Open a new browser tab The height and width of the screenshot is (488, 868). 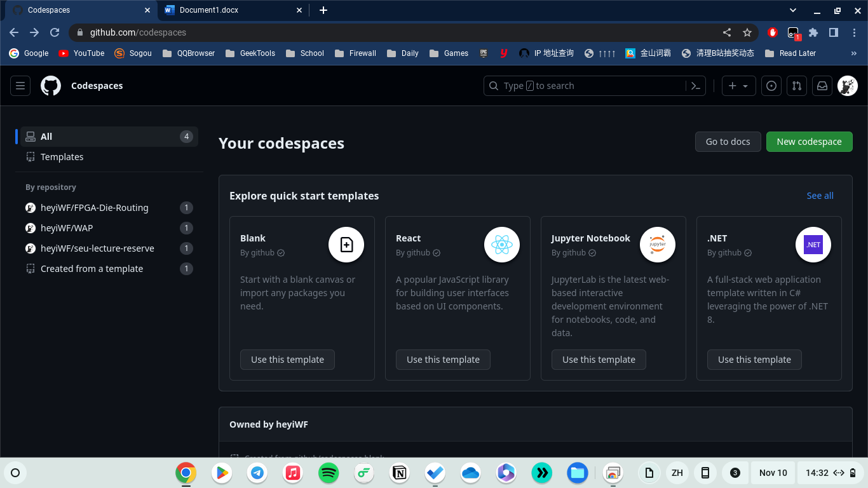tap(323, 10)
